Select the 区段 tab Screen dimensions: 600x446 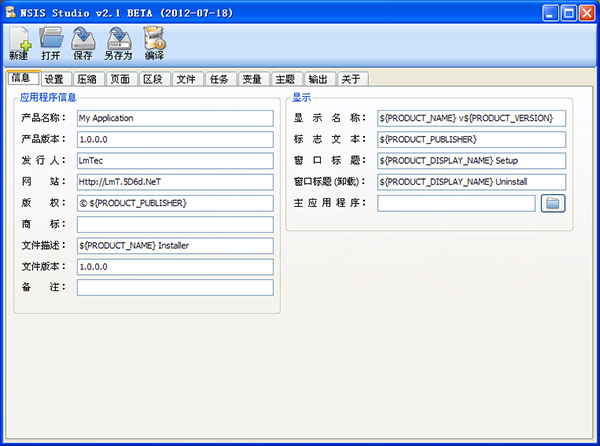(x=153, y=79)
